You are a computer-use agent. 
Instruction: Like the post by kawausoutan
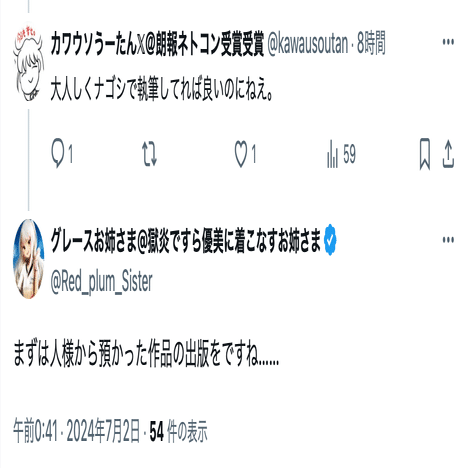(241, 154)
